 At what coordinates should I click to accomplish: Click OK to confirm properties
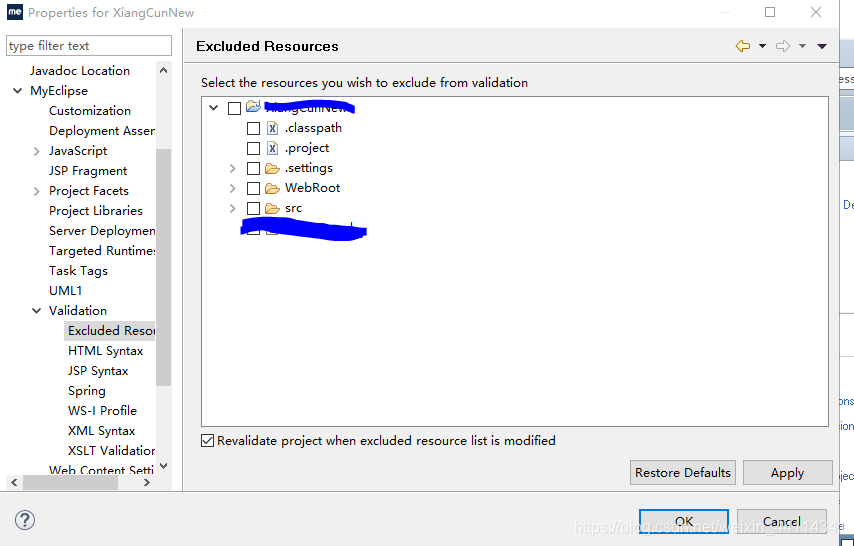coord(684,521)
